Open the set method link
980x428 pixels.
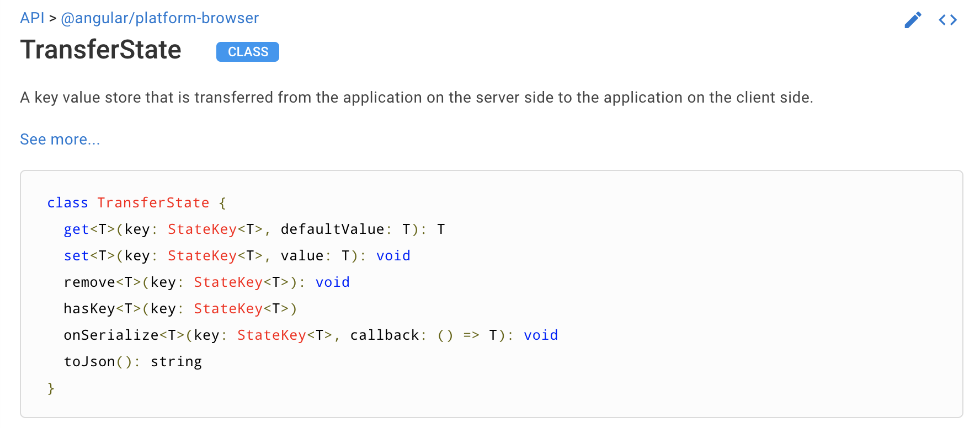pyautogui.click(x=76, y=256)
